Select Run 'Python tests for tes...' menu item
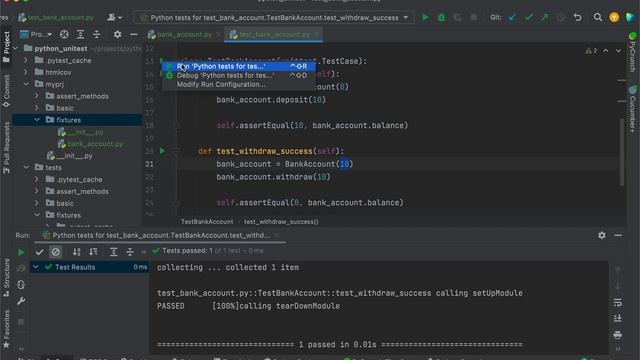The width and height of the screenshot is (640, 360). (239, 66)
